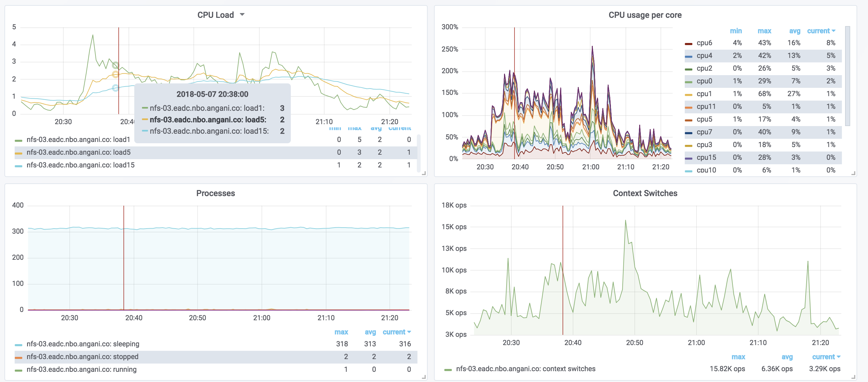Sort Context Switches legend by avg column

click(x=787, y=357)
